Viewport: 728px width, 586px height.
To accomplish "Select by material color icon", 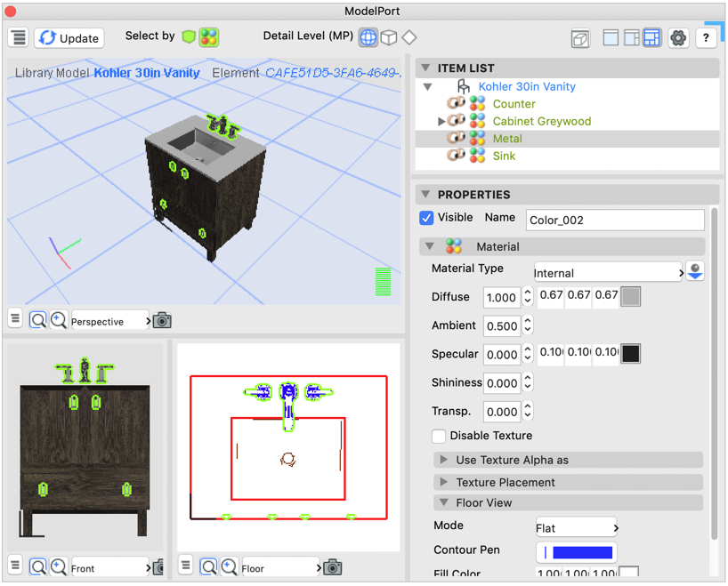I will tap(208, 37).
